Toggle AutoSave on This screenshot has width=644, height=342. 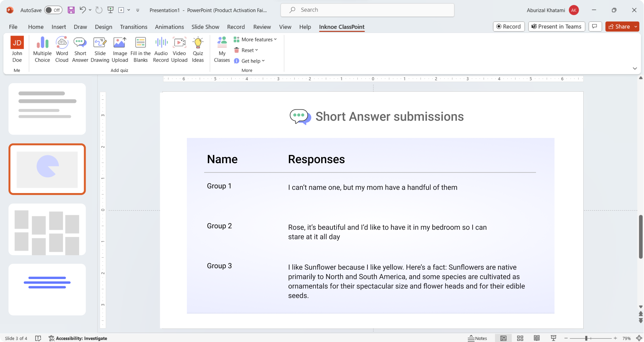pyautogui.click(x=53, y=10)
